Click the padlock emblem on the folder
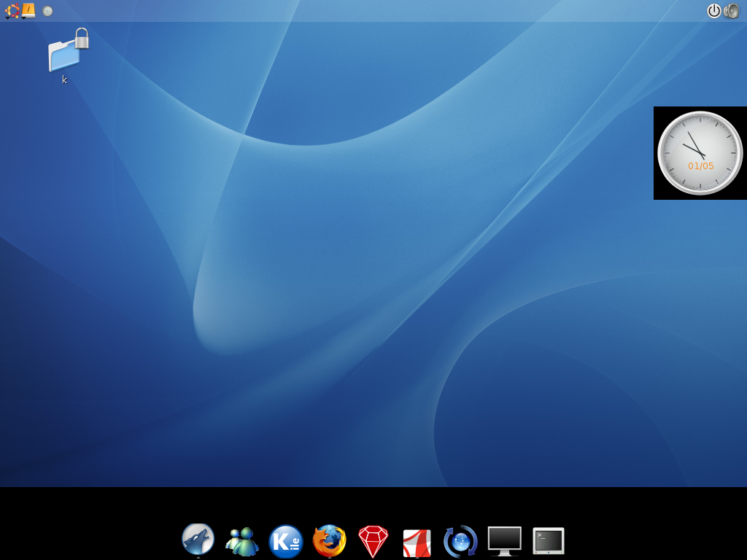Screen dimensions: 747x560 [x=82, y=39]
